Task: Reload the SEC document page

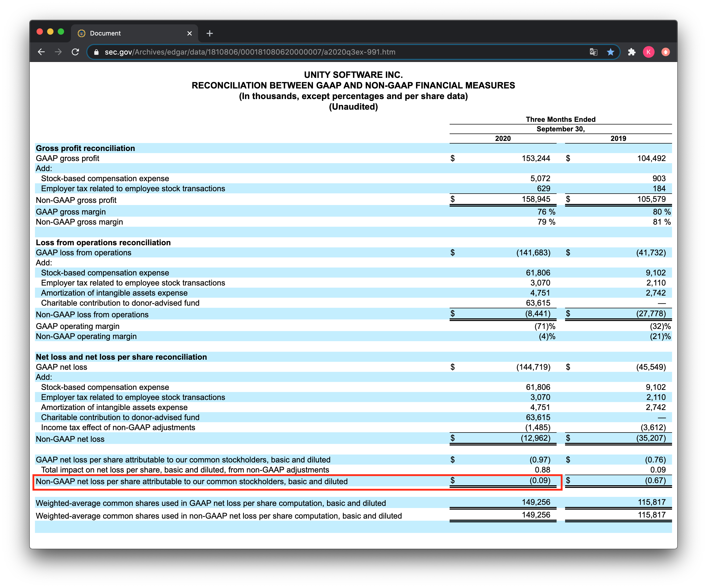Action: click(75, 52)
